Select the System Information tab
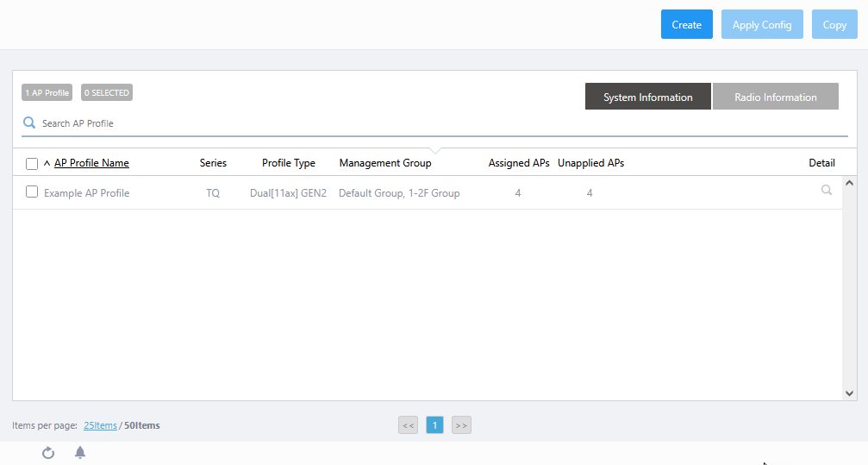The height and width of the screenshot is (465, 868). pos(647,97)
